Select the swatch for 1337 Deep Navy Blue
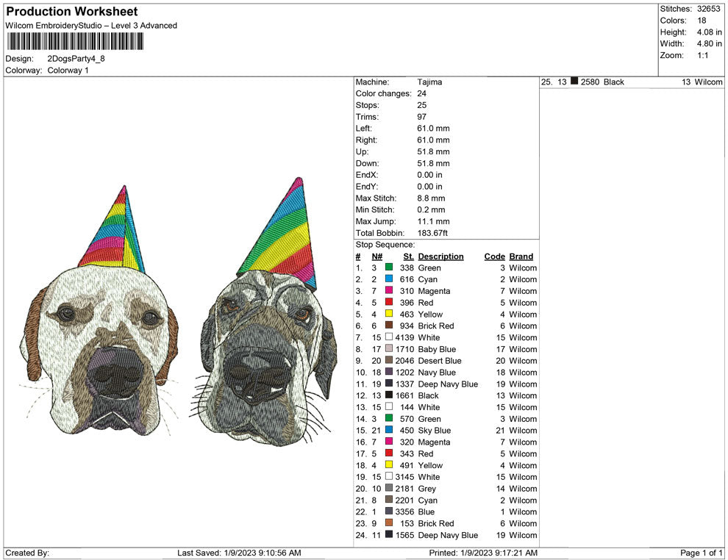Viewport: 728px width, 560px height. point(389,383)
